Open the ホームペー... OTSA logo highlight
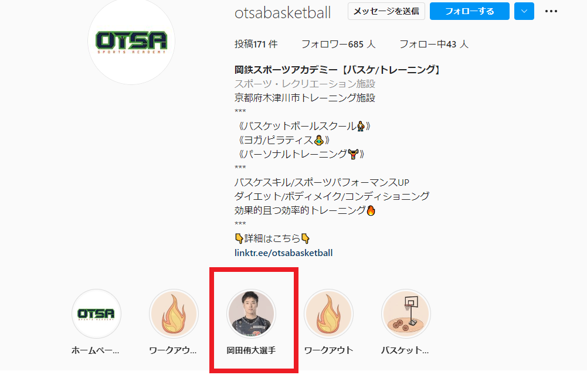 96,314
